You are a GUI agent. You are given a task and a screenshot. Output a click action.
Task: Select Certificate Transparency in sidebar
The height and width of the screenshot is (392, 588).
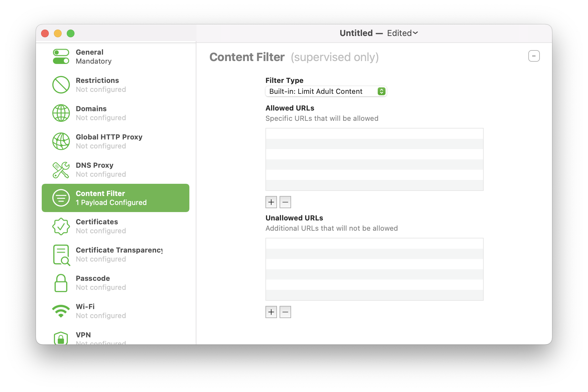point(116,254)
